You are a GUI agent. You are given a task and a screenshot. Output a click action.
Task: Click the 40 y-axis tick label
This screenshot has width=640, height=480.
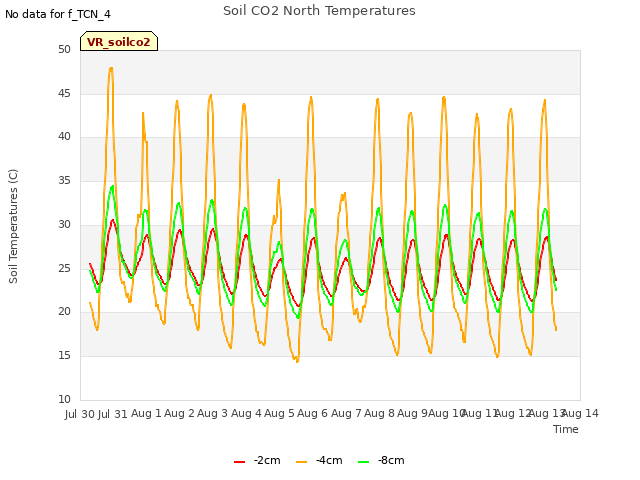[x=64, y=137]
